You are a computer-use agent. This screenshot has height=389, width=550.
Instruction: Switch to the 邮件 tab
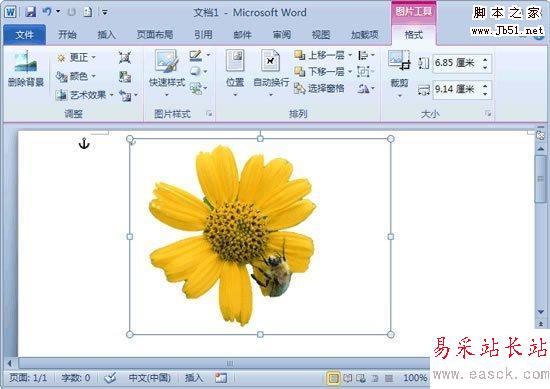[242, 34]
